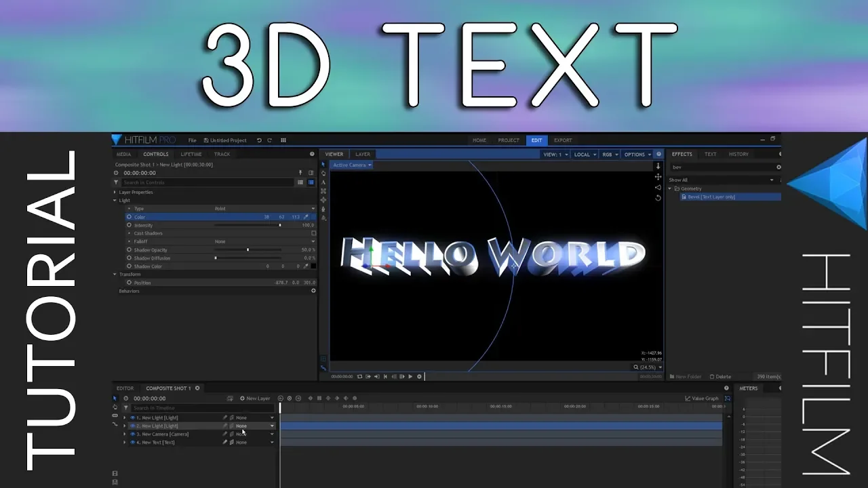Open the Active Camera dropdown

pyautogui.click(x=352, y=165)
